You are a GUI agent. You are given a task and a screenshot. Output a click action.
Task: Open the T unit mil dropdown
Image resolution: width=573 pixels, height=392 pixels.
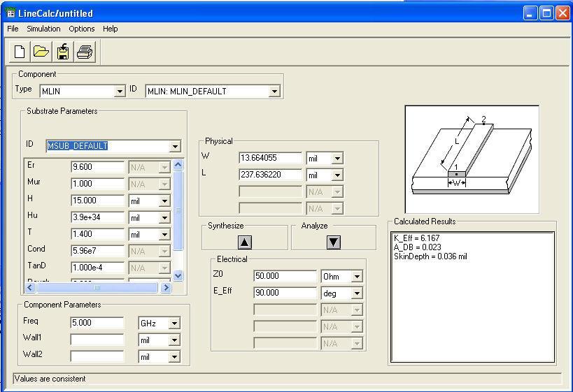point(164,235)
